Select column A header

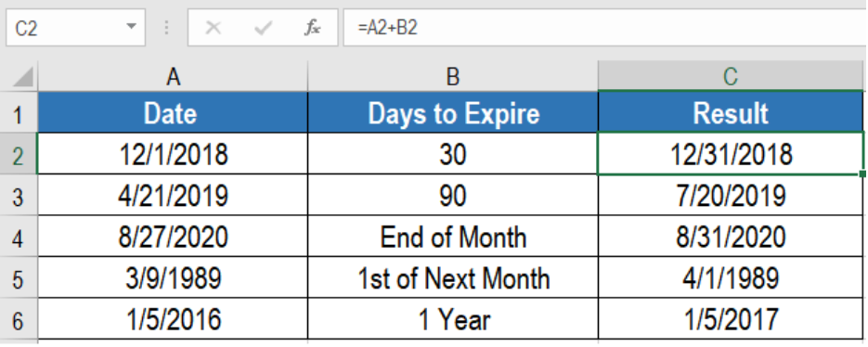point(173,77)
